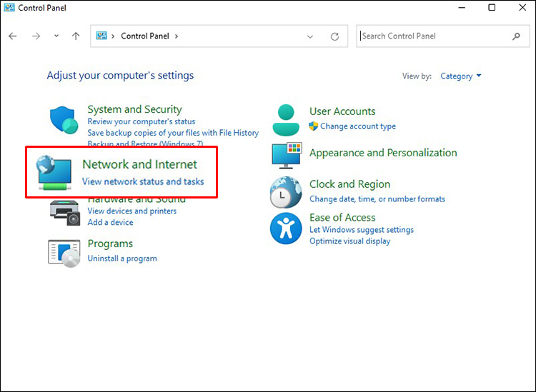The width and height of the screenshot is (536, 392).
Task: Click the Ease of Access figure icon
Action: pyautogui.click(x=286, y=228)
